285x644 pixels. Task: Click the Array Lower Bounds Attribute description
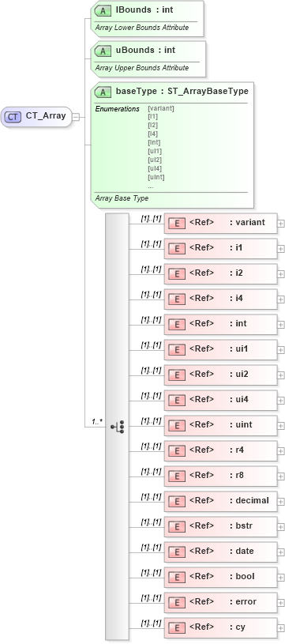(x=142, y=28)
